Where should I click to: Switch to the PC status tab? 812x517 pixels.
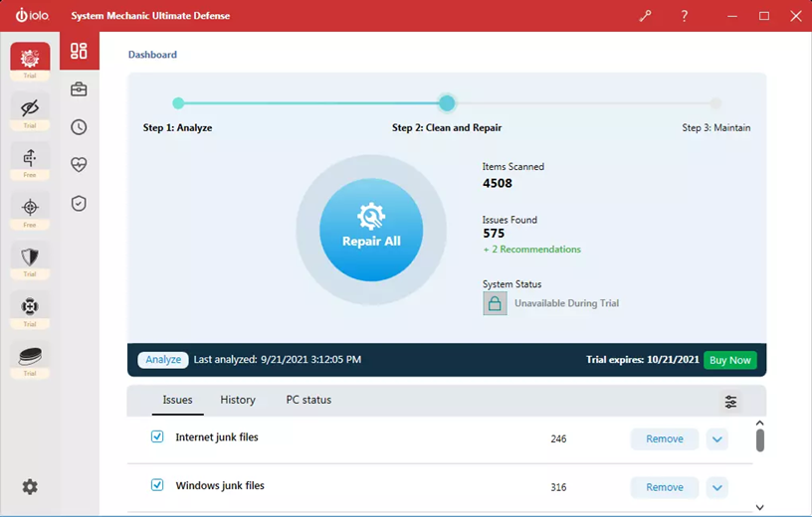coord(308,400)
